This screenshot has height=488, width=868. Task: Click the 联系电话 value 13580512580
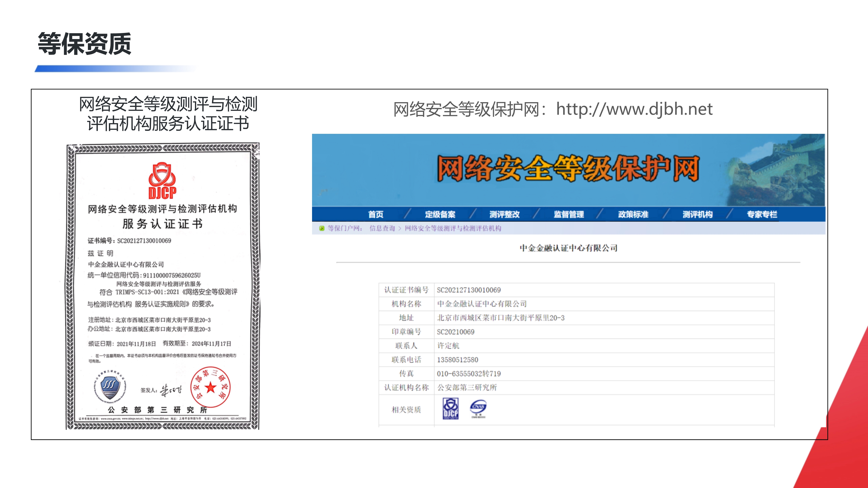[458, 360]
